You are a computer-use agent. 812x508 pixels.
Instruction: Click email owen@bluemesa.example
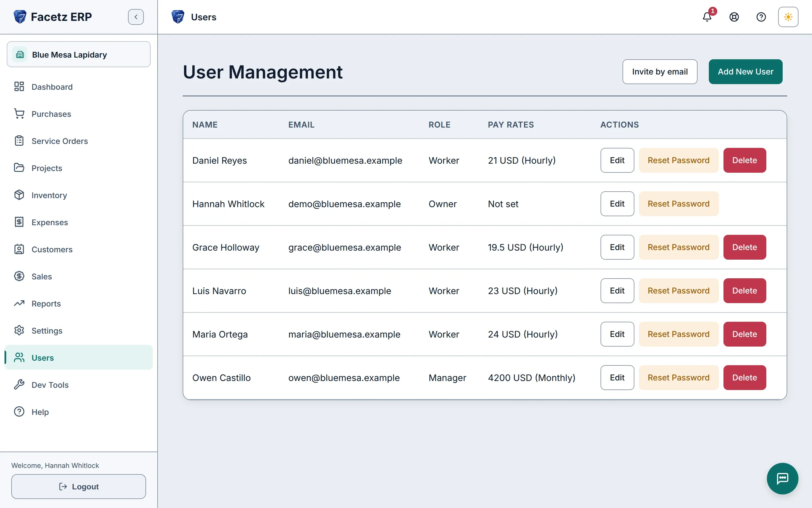point(344,378)
